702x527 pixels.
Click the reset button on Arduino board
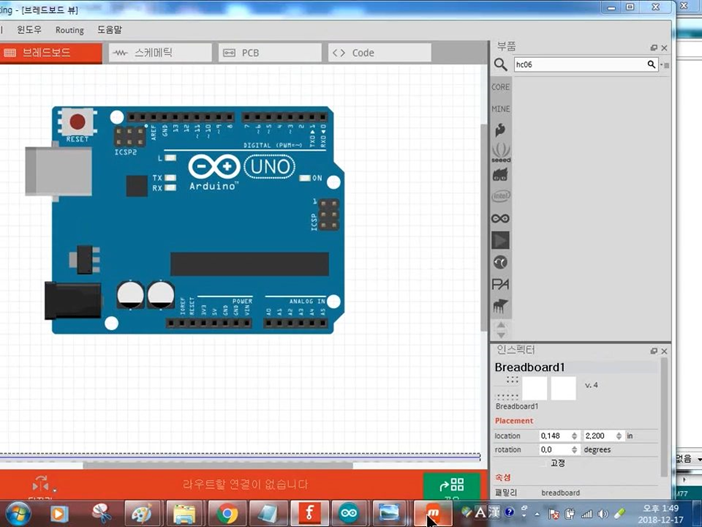(77, 121)
